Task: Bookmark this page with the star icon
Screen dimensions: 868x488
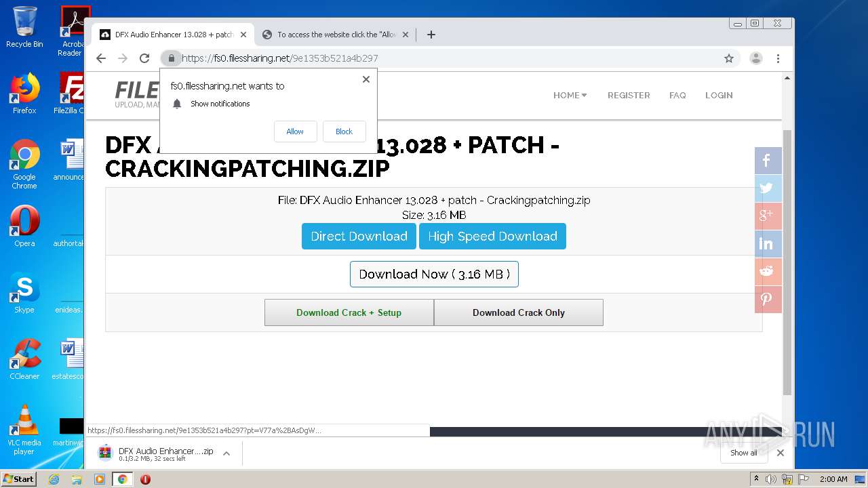Action: 729,58
